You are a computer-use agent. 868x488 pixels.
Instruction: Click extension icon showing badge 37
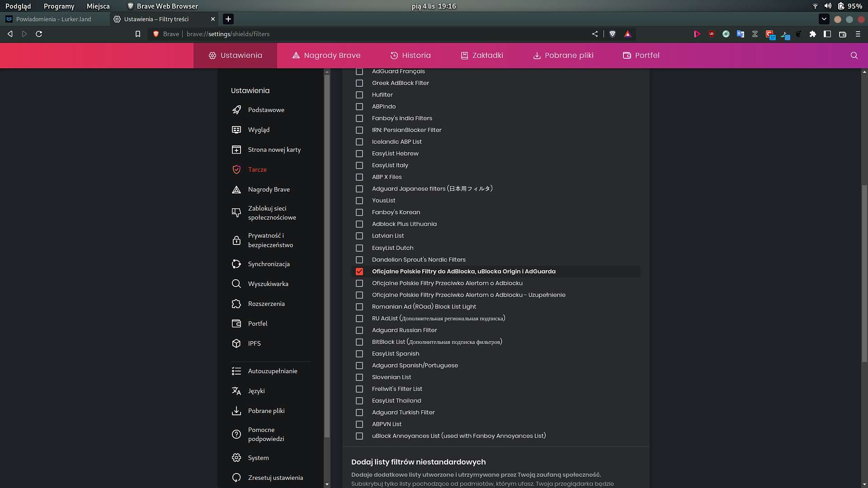point(770,34)
